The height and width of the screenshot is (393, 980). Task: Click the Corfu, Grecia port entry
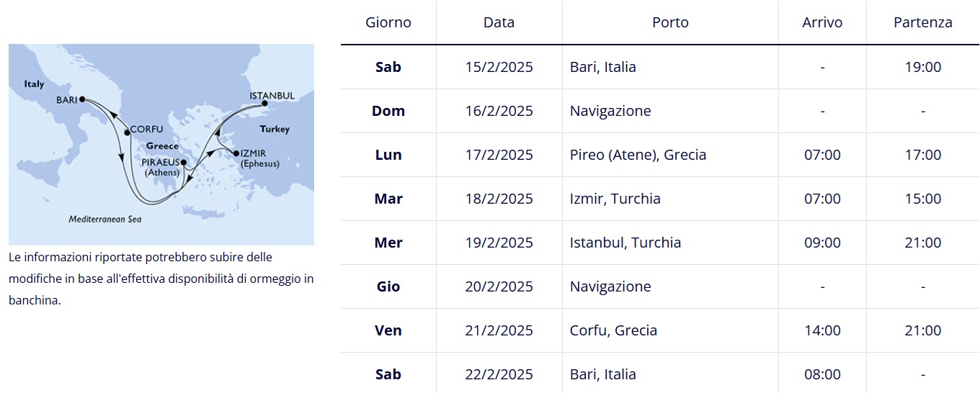[613, 330]
